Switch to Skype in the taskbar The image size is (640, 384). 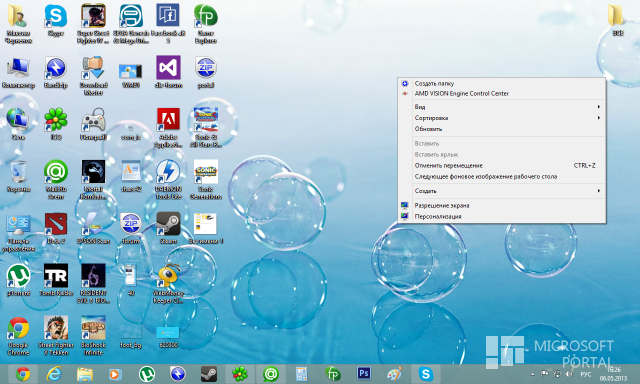(426, 374)
